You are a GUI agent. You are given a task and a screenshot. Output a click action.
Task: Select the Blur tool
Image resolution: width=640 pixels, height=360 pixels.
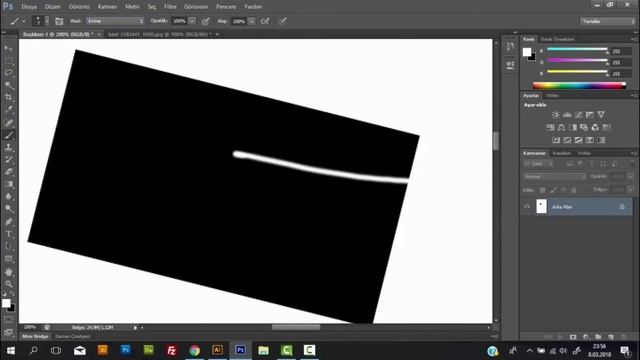tap(9, 196)
